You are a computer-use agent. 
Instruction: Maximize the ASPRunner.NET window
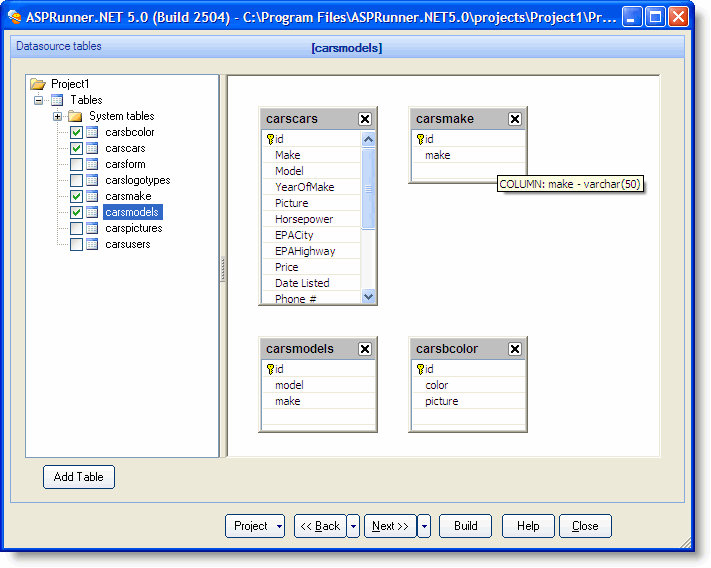pyautogui.click(x=655, y=17)
